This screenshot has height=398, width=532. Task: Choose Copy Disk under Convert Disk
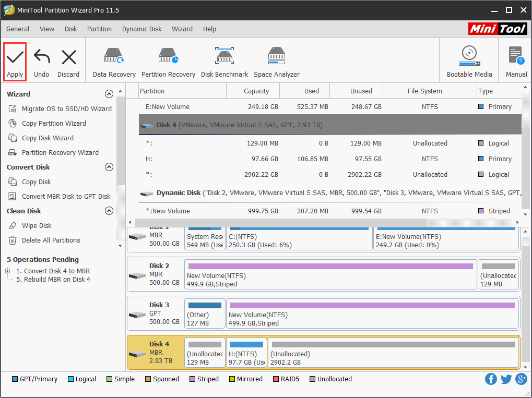click(x=30, y=182)
